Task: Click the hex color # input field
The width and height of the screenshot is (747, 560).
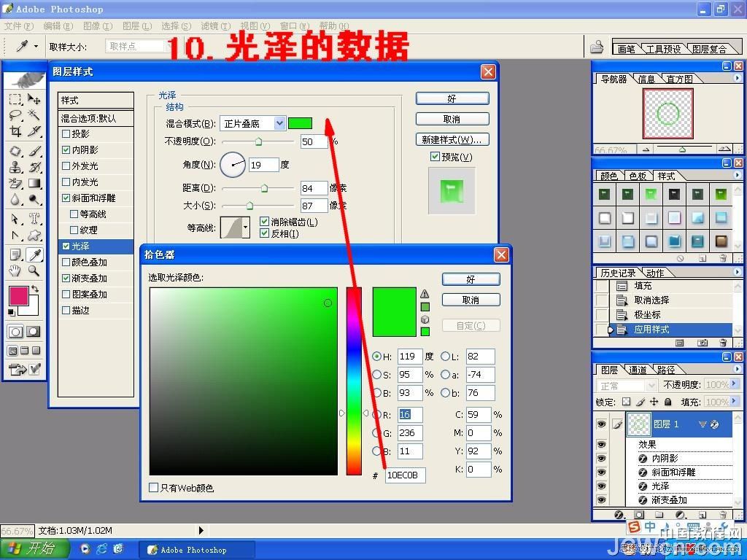Action: pyautogui.click(x=405, y=475)
